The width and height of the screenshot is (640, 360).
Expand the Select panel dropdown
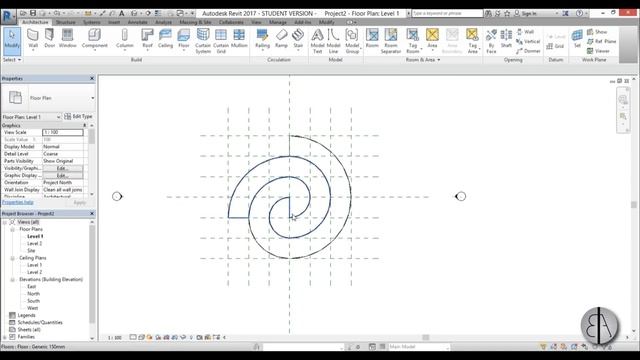12,60
